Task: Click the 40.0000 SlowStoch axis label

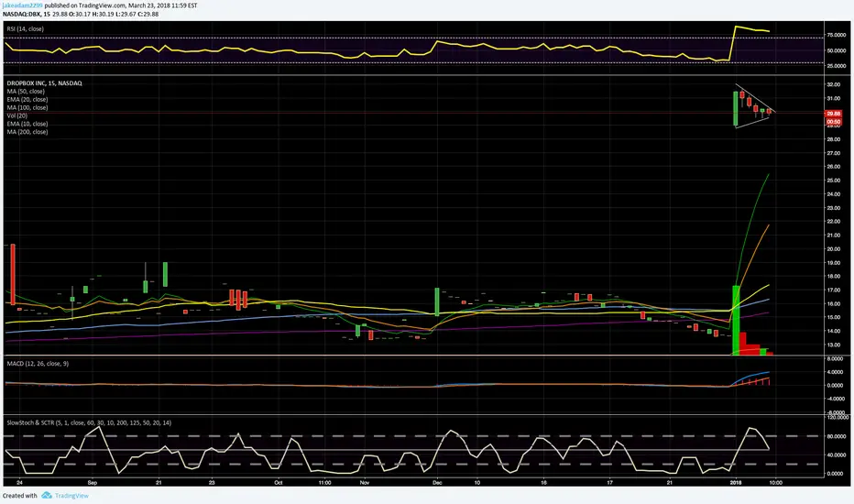Action: tap(836, 455)
